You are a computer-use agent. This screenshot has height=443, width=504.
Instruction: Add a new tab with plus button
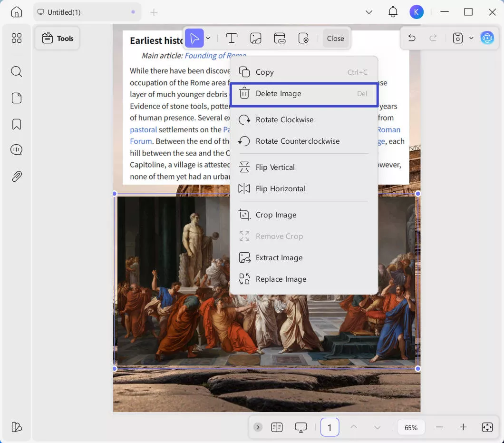click(x=154, y=12)
